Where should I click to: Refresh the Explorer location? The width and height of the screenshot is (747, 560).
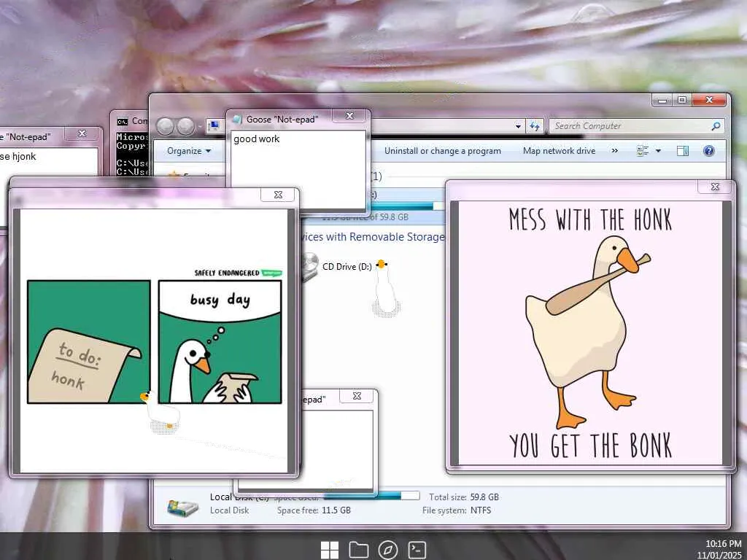(535, 126)
